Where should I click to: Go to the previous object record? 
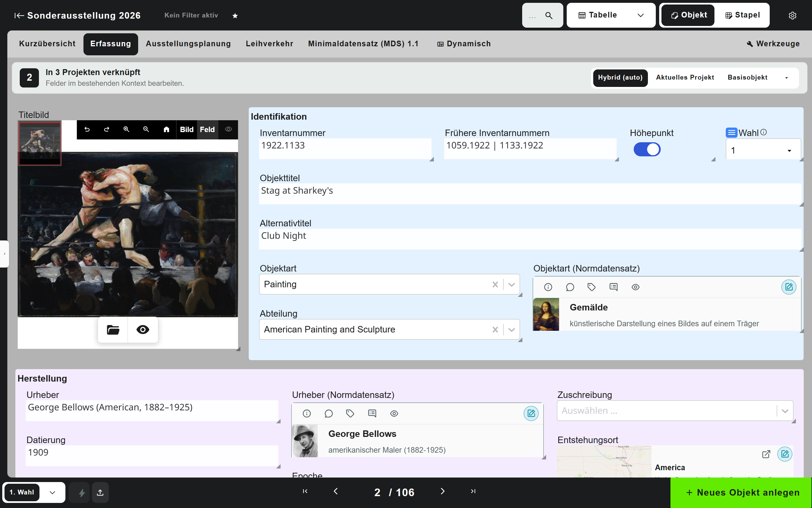click(336, 491)
